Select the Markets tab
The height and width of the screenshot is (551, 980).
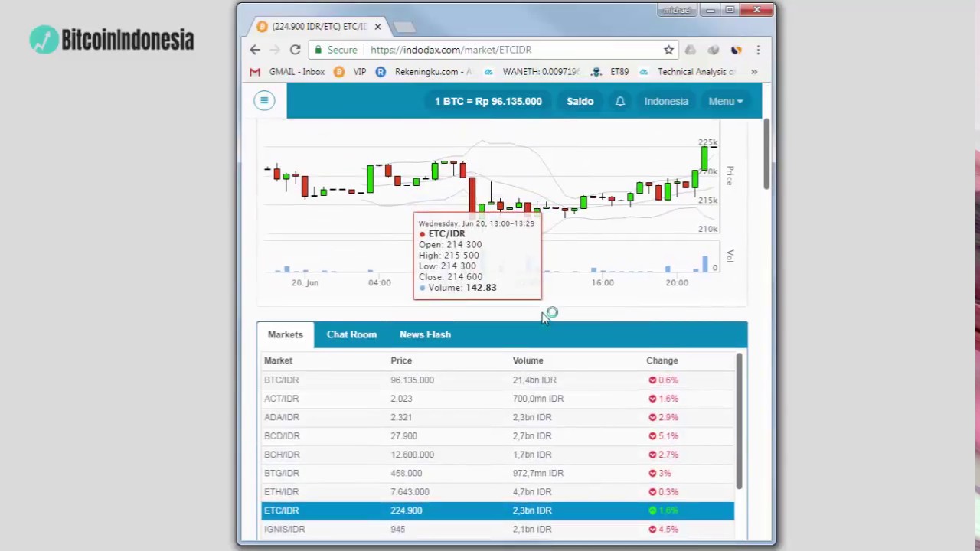[x=286, y=334]
